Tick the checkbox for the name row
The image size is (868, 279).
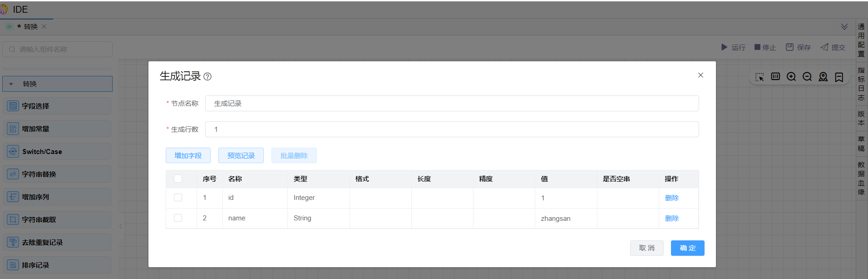(x=178, y=218)
